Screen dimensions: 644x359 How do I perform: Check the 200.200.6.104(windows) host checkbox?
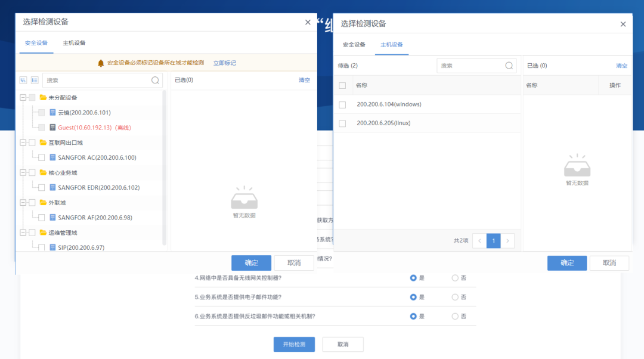342,105
